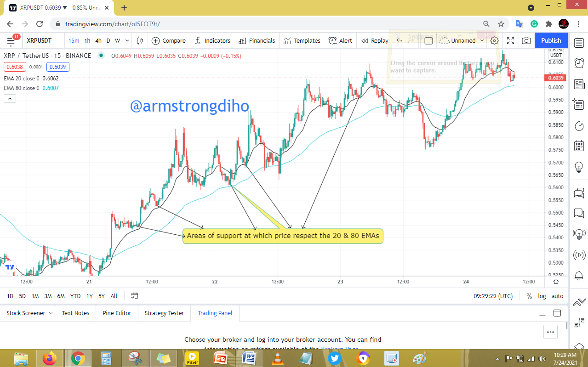
Task: Open the Pine Editor tab
Action: point(117,313)
